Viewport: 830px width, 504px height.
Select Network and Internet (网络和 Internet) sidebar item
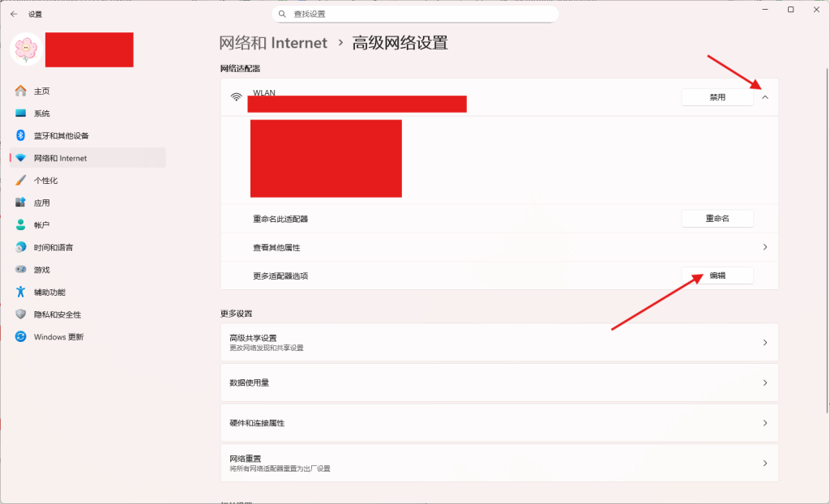(60, 158)
